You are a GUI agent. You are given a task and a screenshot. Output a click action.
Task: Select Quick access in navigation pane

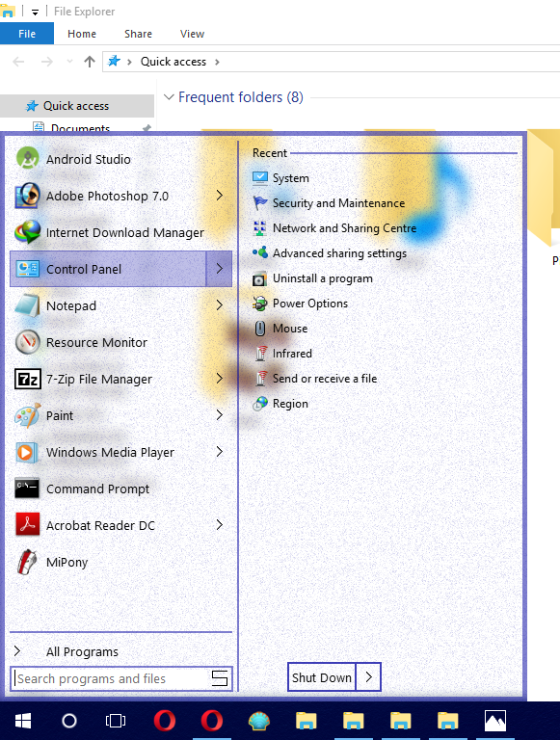[x=76, y=106]
